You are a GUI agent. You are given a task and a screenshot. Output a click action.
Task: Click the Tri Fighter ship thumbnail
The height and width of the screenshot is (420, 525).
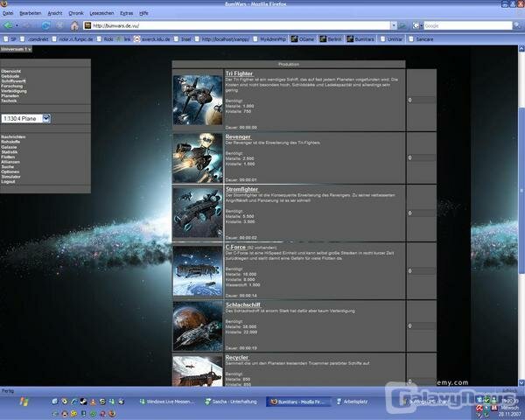pyautogui.click(x=198, y=100)
